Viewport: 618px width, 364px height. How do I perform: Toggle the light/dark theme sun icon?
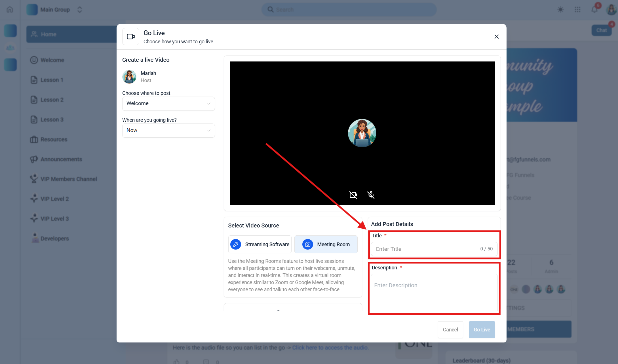pyautogui.click(x=560, y=10)
